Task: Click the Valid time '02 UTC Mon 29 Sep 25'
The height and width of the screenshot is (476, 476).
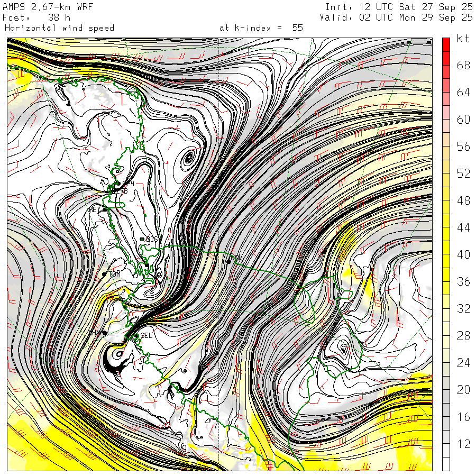Action: (397, 17)
